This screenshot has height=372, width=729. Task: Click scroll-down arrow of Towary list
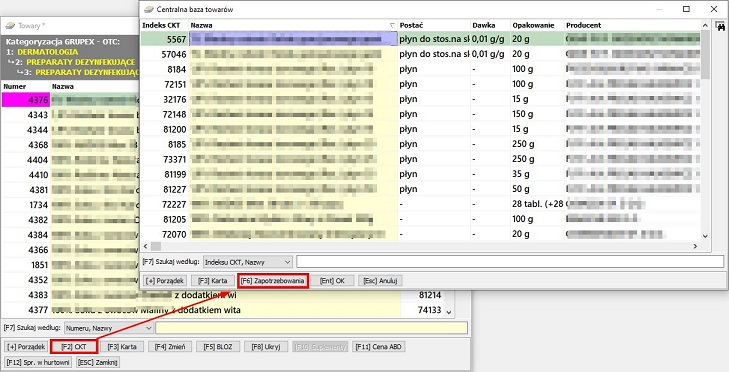[449, 312]
